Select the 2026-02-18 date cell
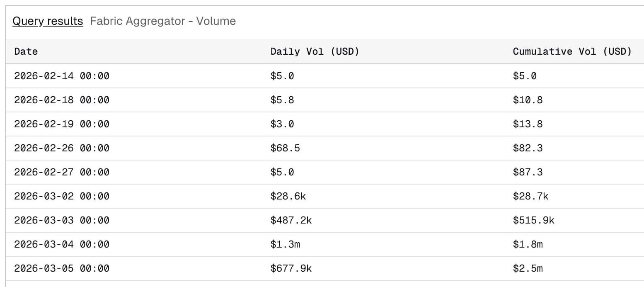 (x=62, y=100)
